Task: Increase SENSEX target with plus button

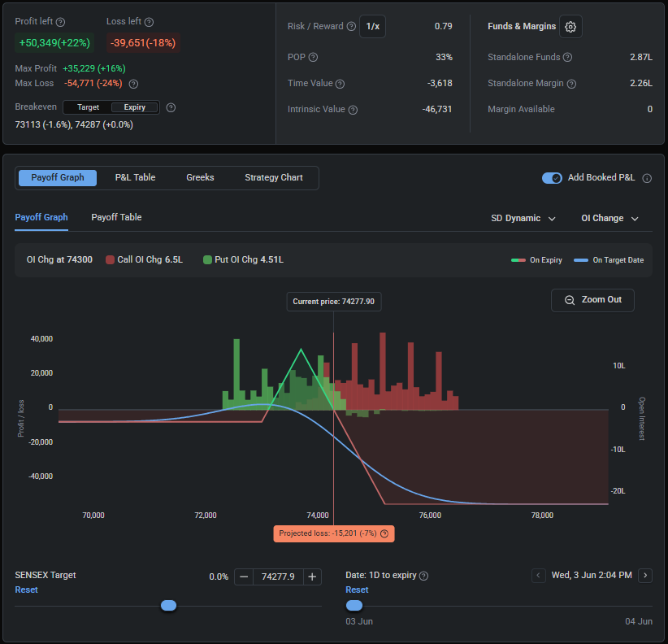Action: click(312, 577)
